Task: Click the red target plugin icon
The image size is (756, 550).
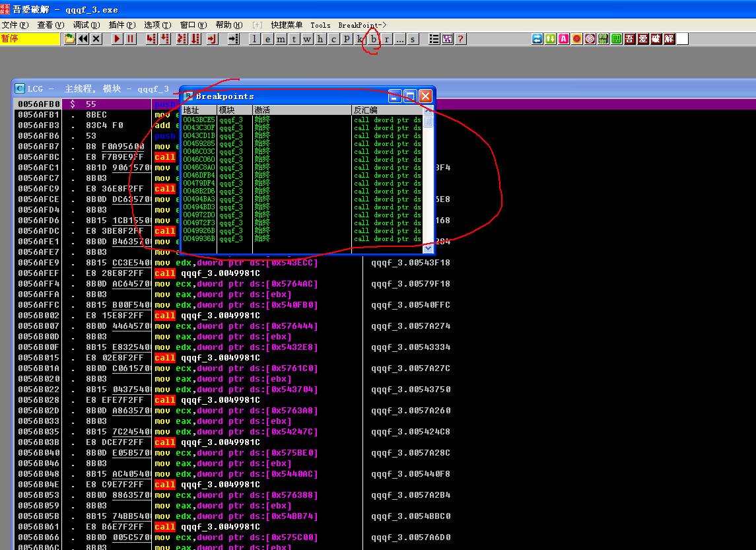Action: click(590, 39)
